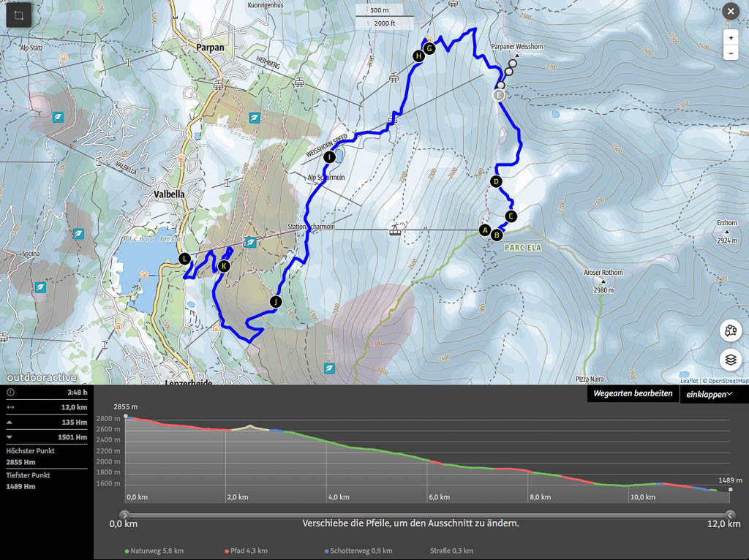The height and width of the screenshot is (560, 749).
Task: Collapse the profile via einklappen
Action: 710,394
